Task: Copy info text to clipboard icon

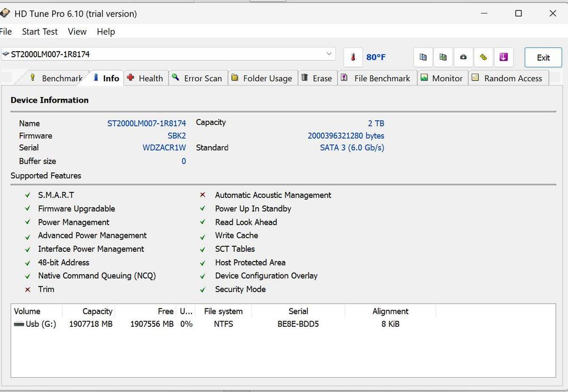Action: click(423, 57)
